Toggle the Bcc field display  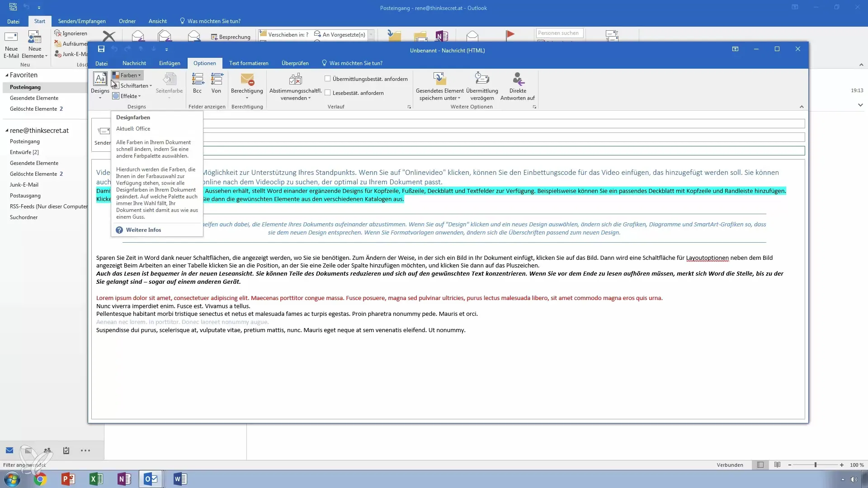coord(198,84)
